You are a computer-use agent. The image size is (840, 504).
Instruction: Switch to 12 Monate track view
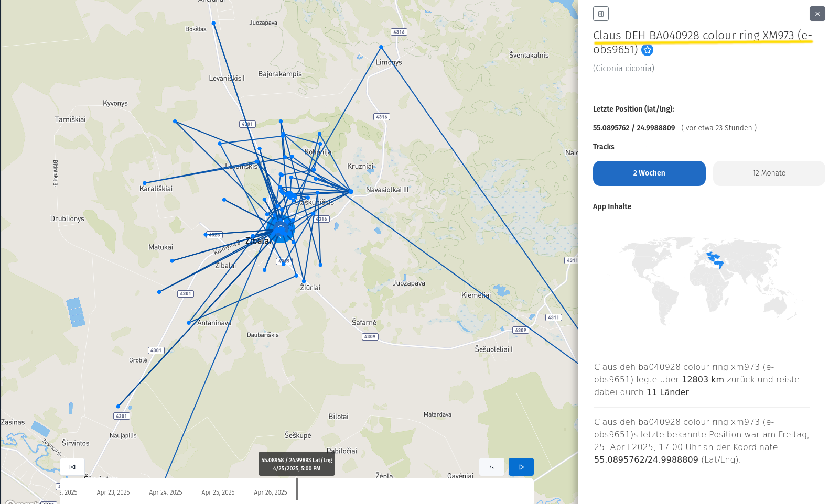[769, 173]
